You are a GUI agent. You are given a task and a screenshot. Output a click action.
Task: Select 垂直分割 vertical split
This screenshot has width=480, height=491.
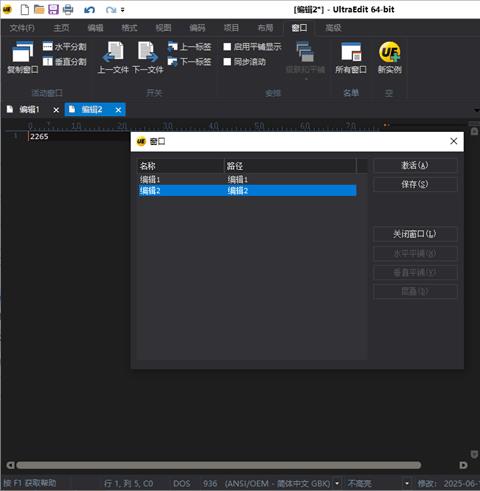65,62
